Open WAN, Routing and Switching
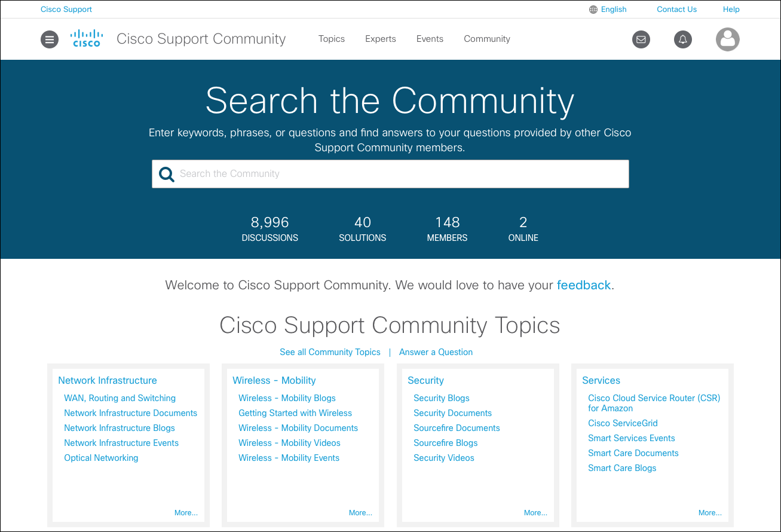Screen dimensions: 781x532 pyautogui.click(x=120, y=398)
